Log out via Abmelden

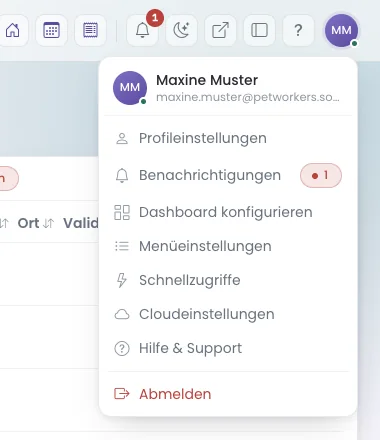click(x=228, y=394)
